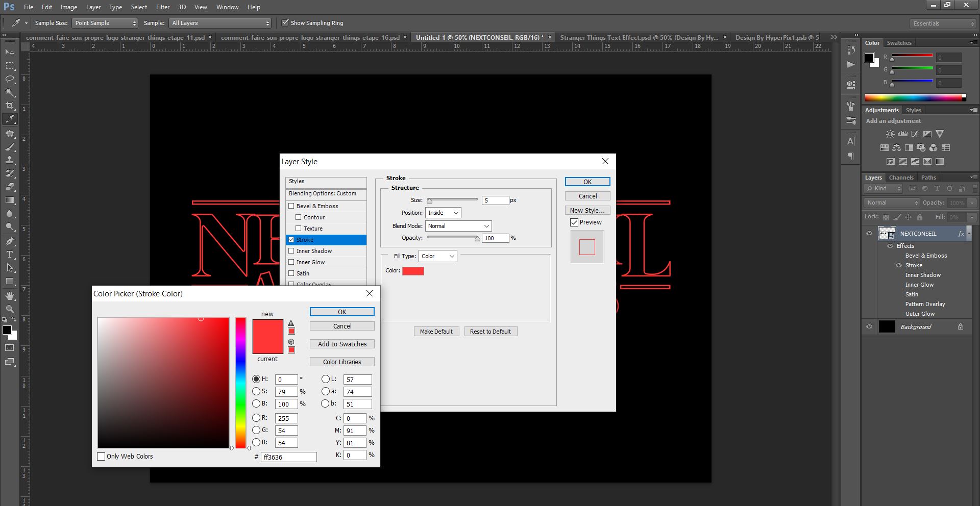Viewport: 980px width, 506px height.
Task: Open the Character panel icon
Action: coord(851,141)
